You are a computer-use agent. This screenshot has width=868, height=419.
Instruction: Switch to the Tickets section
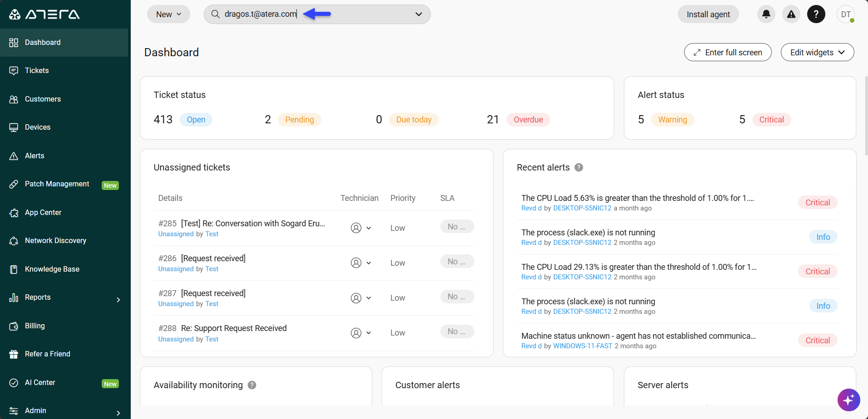[37, 70]
